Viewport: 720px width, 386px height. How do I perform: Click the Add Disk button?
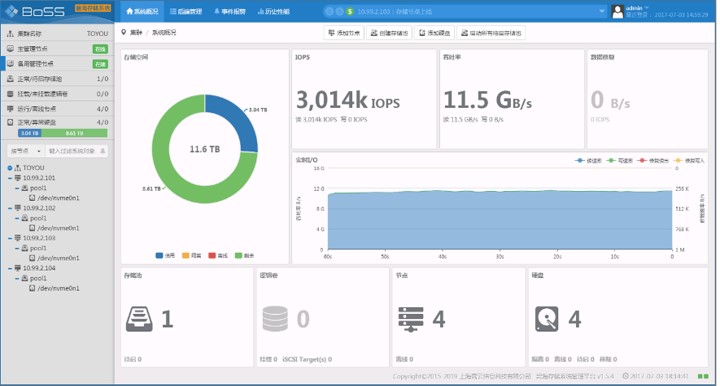tap(434, 33)
